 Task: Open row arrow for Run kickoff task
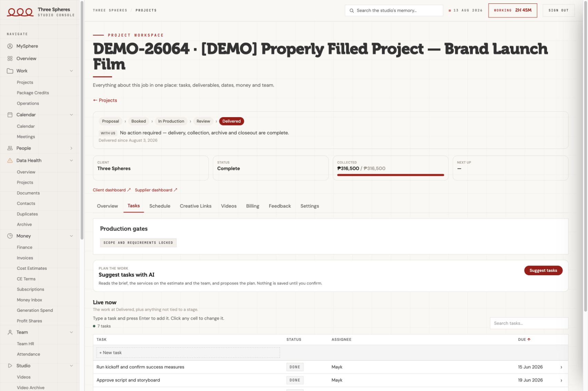561,367
